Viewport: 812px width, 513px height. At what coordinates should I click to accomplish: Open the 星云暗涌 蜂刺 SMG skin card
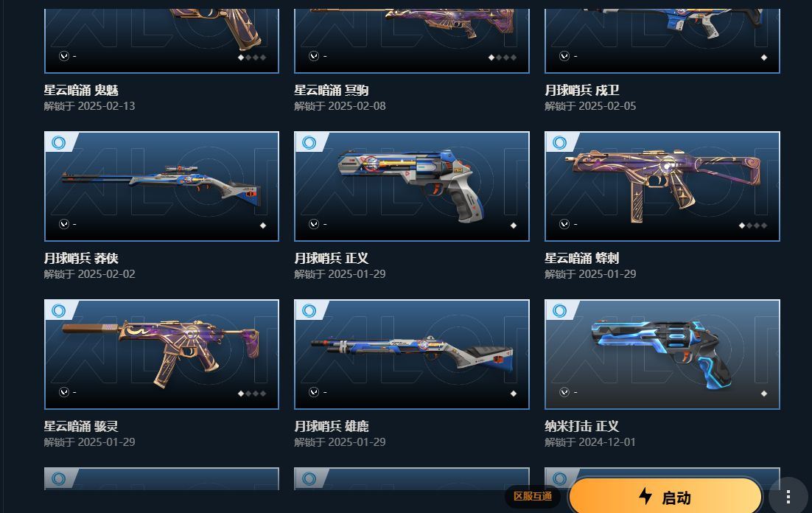[x=662, y=186]
